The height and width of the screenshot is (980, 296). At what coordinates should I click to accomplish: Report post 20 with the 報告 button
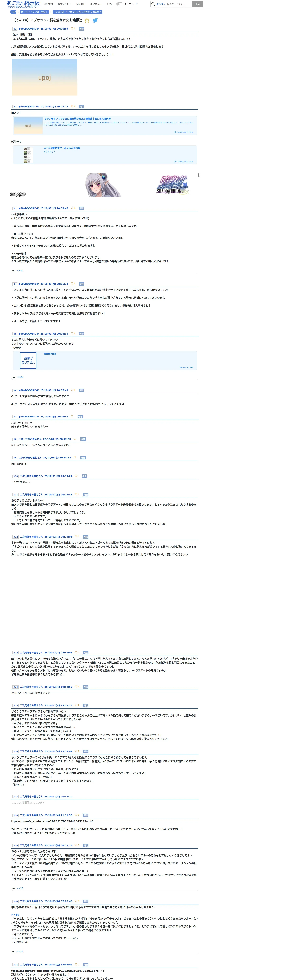(86, 902)
